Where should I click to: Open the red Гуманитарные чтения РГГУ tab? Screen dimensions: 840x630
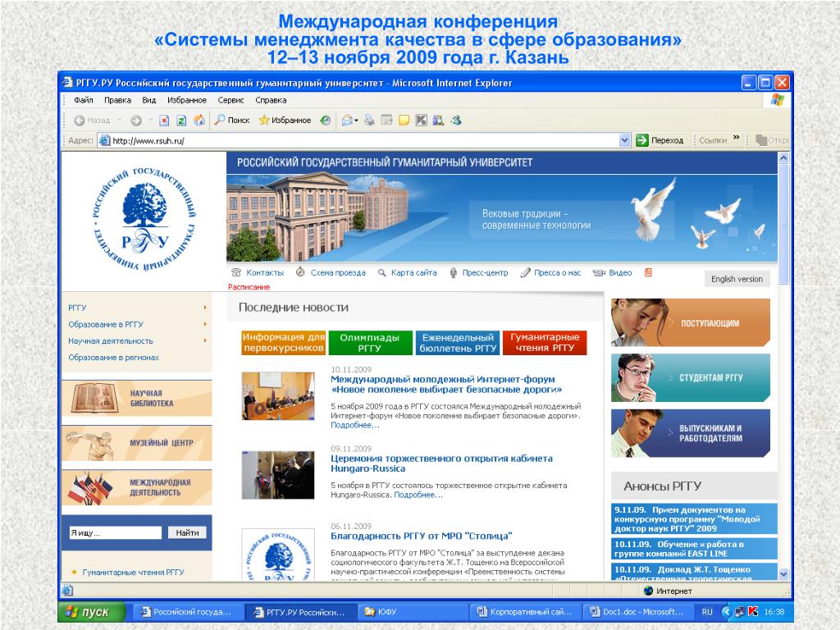click(x=545, y=343)
